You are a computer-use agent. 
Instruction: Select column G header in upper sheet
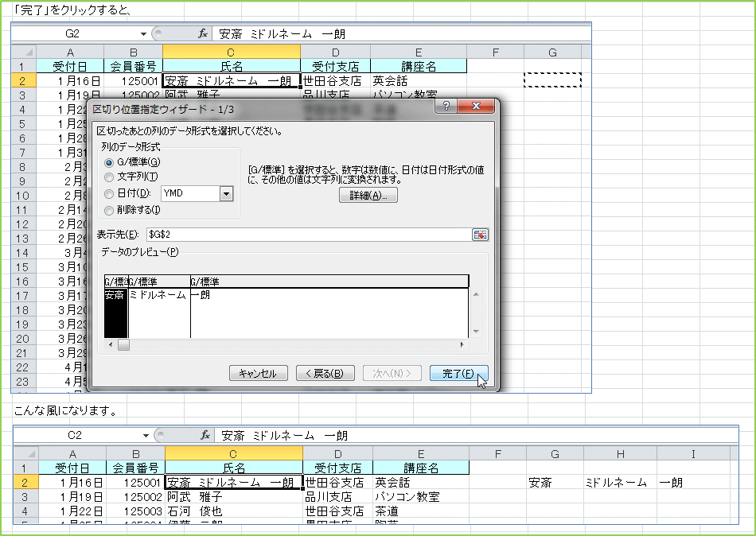pyautogui.click(x=552, y=52)
